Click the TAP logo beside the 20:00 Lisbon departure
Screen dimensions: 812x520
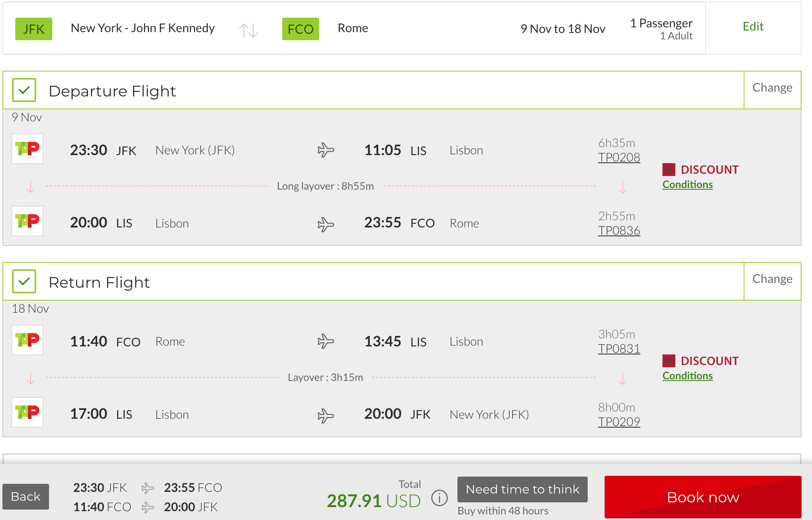[27, 221]
